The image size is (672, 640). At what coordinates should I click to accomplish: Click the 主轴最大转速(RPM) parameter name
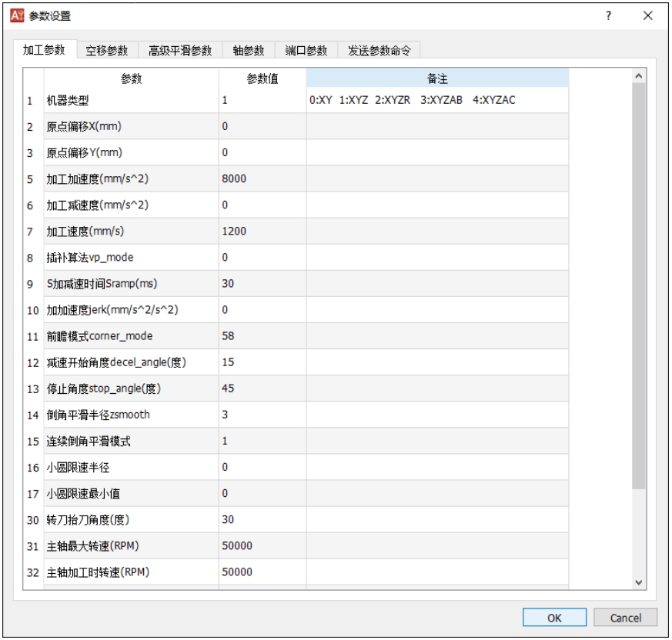tap(93, 546)
